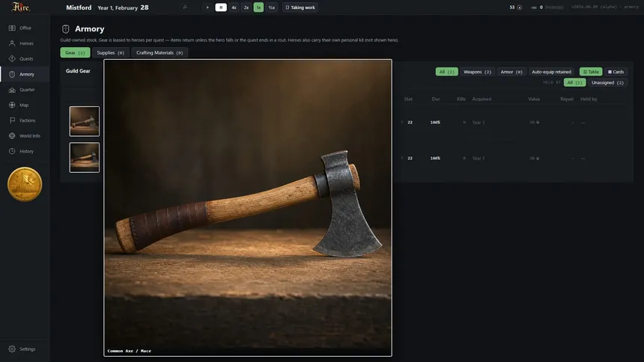Toggle Auto-equip retained option

tap(551, 72)
